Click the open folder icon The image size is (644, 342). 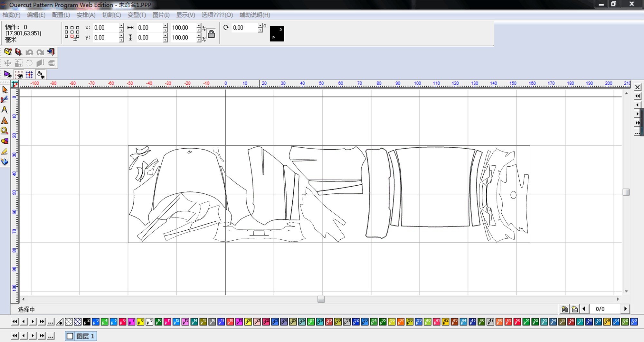[8, 52]
